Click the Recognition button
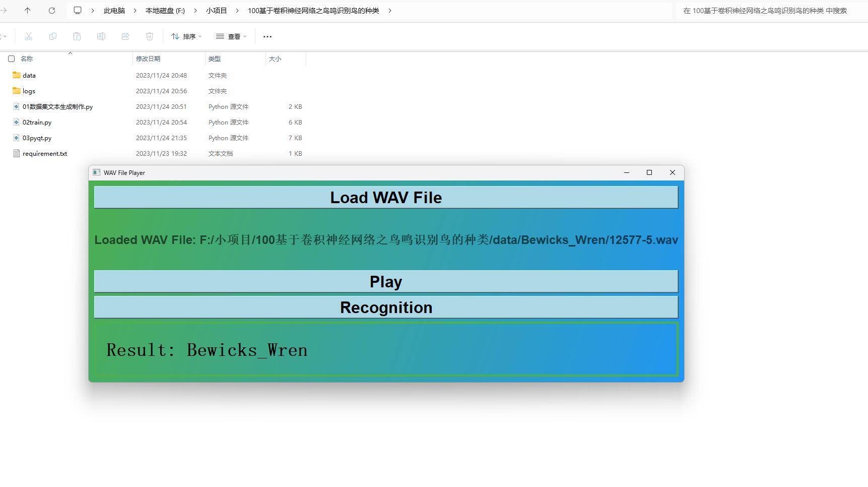The image size is (868, 487). coord(386,307)
